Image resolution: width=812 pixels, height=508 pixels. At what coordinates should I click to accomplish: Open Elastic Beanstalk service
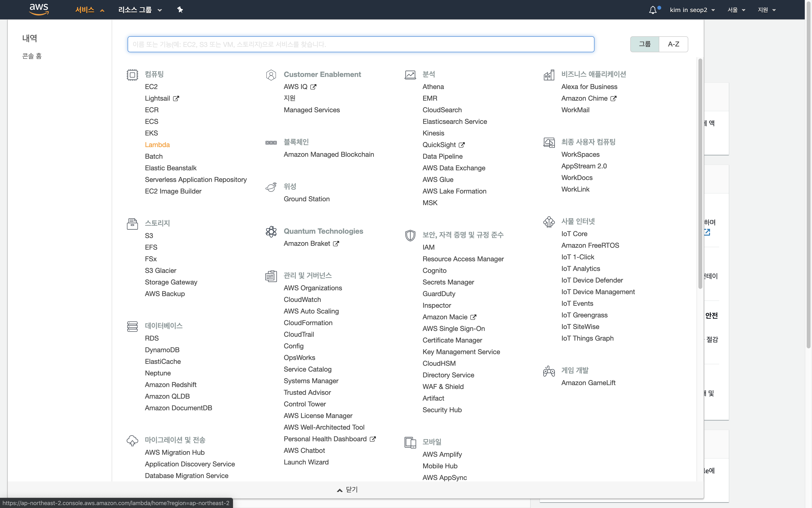point(171,168)
